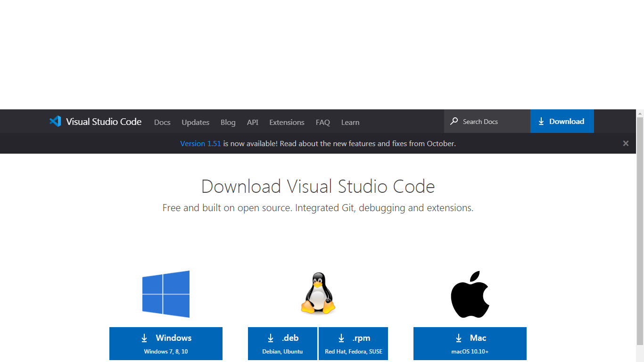This screenshot has width=644, height=362.
Task: Dismiss the version banner with the X
Action: [x=626, y=143]
